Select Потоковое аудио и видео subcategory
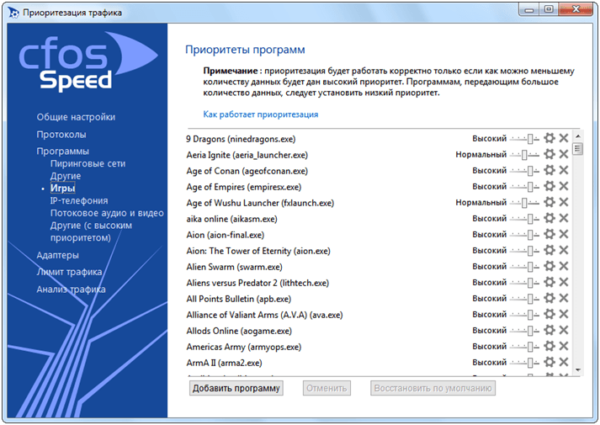Viewport: 600px width, 425px height. click(107, 213)
